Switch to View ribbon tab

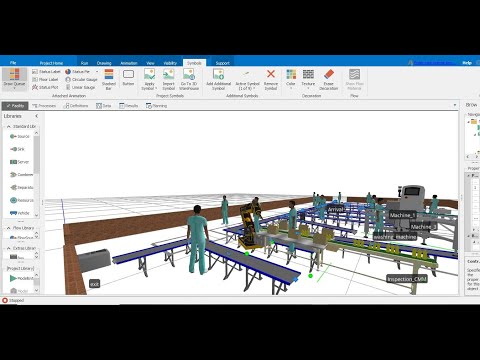point(150,63)
